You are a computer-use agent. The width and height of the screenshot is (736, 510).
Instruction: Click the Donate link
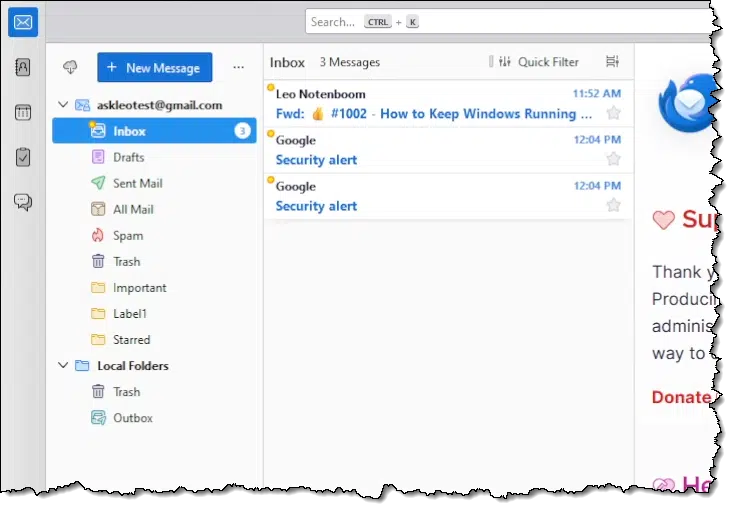tap(682, 397)
